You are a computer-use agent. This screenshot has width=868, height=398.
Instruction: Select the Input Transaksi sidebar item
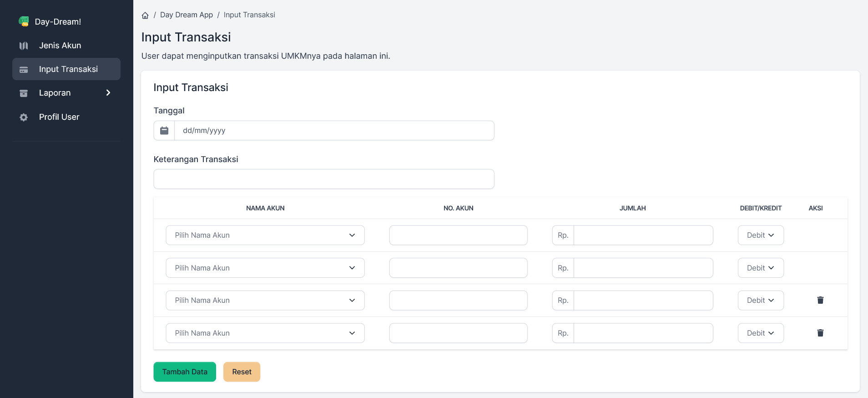pos(66,69)
